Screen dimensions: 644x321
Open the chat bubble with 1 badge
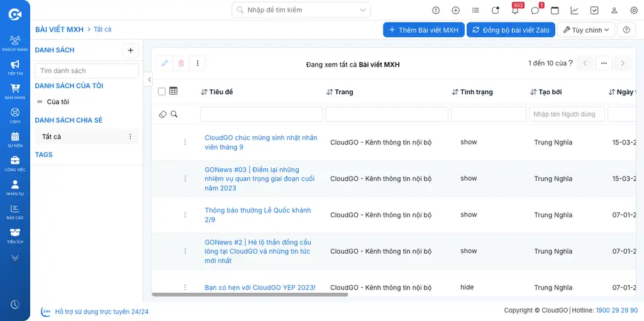tap(535, 10)
